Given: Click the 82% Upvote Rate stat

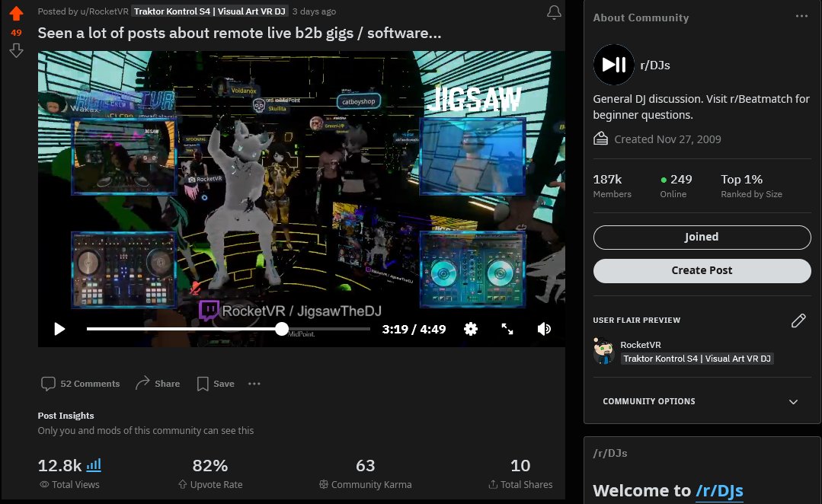Looking at the screenshot, I should [210, 474].
